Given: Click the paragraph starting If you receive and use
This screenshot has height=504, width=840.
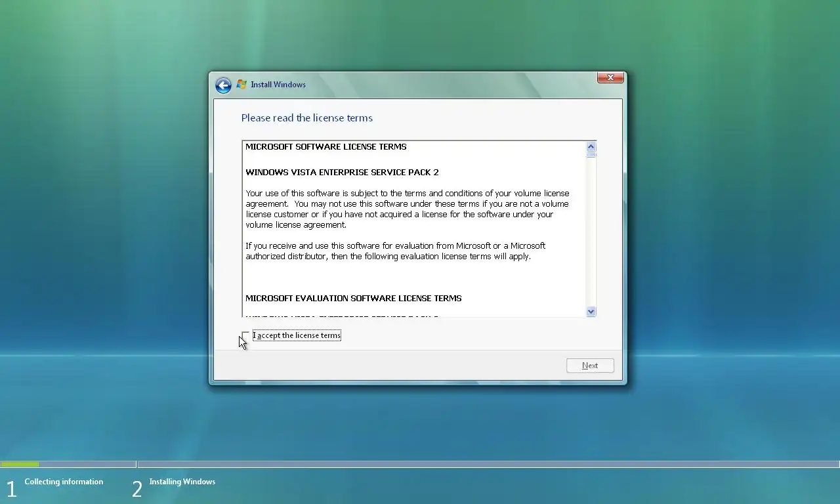Looking at the screenshot, I should click(x=396, y=251).
